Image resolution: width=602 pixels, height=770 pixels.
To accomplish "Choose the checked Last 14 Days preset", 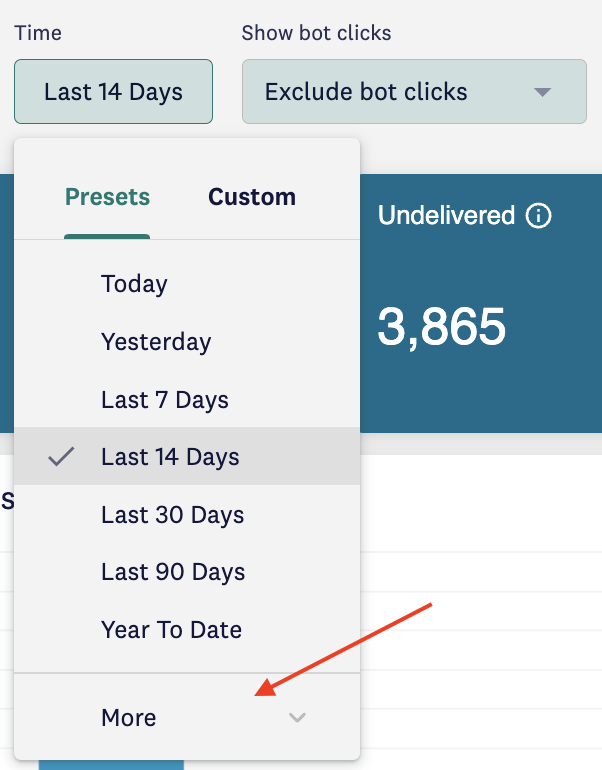I will [187, 456].
